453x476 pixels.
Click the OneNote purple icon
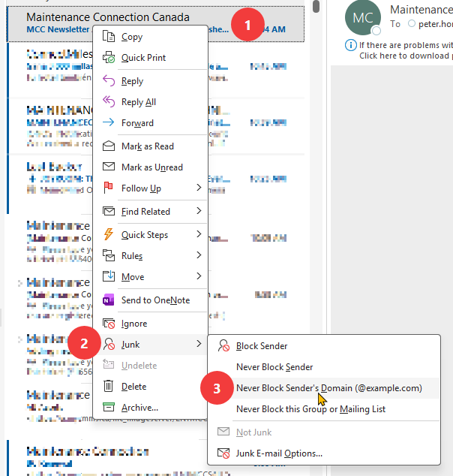click(x=109, y=300)
